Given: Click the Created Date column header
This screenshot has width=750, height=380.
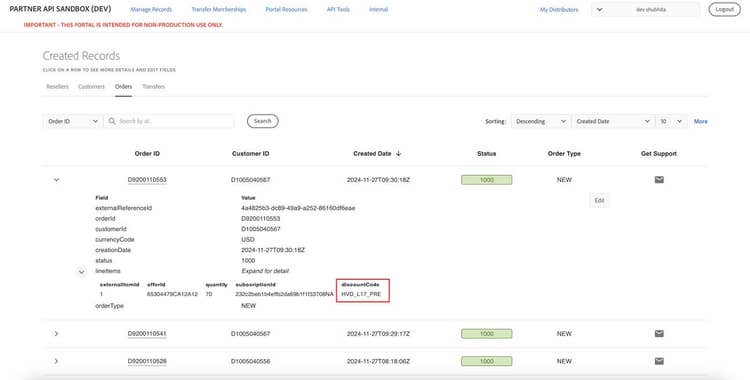Looking at the screenshot, I should [x=372, y=154].
